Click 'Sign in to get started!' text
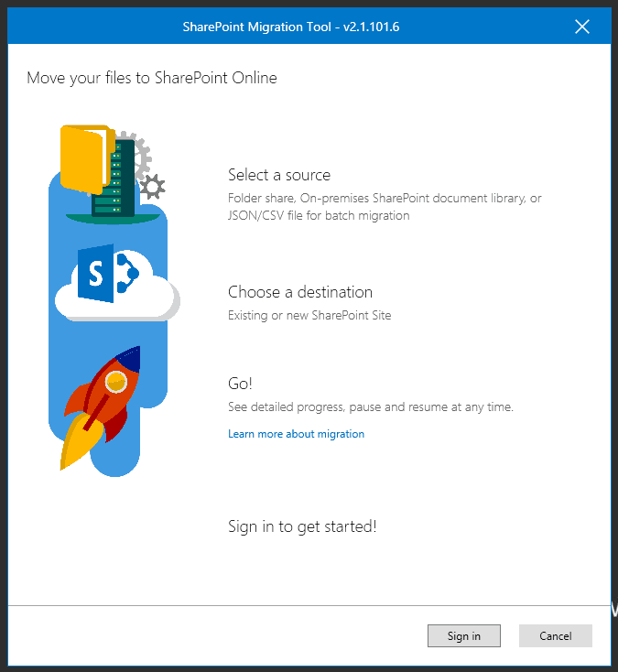The image size is (618, 672). pos(302,526)
